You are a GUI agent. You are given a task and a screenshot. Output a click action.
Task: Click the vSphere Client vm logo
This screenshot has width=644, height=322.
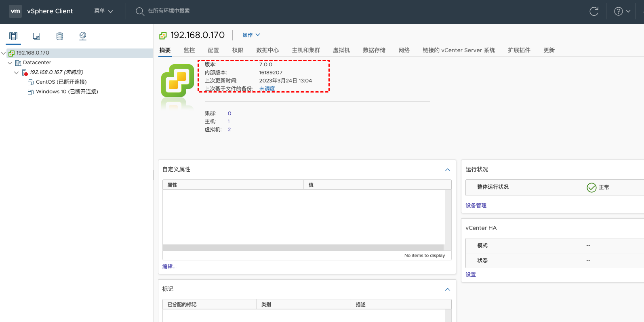point(15,11)
